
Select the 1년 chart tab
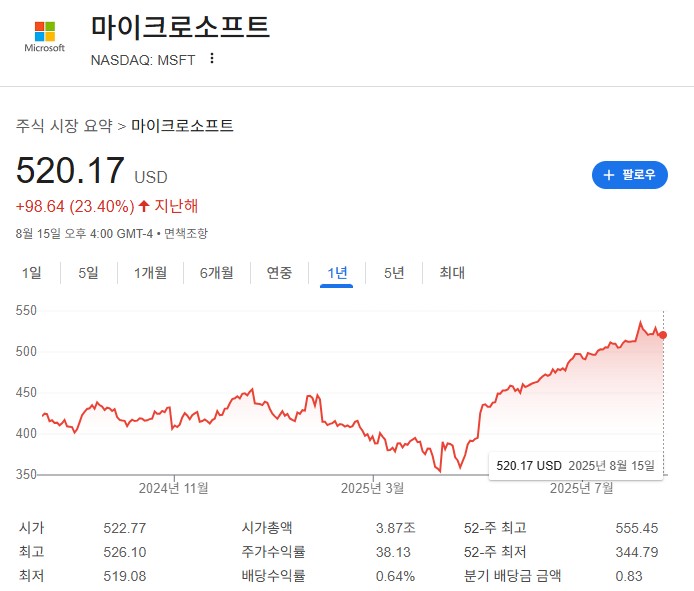(337, 273)
